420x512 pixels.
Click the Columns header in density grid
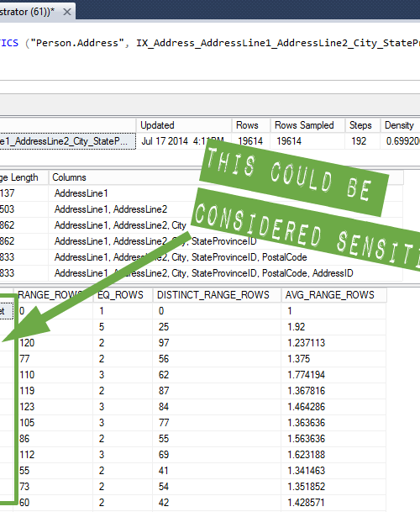(69, 177)
